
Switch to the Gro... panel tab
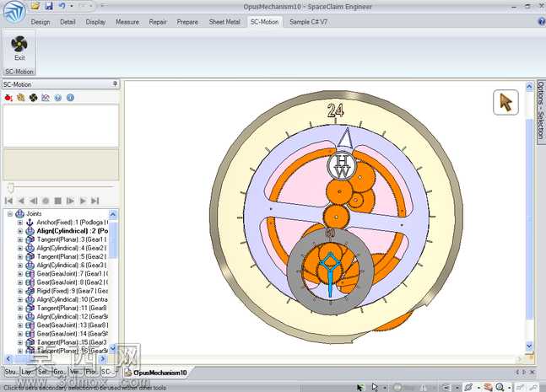(x=60, y=372)
